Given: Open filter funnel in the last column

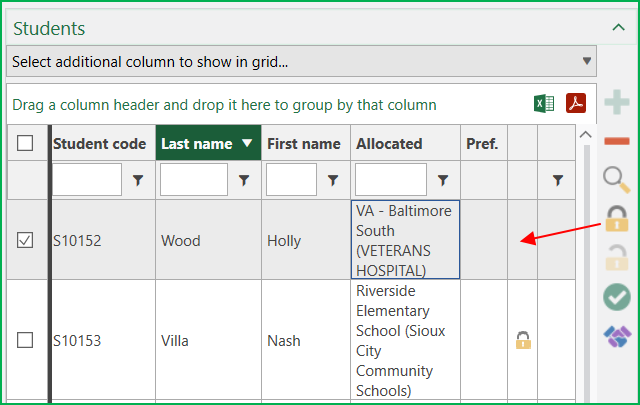Looking at the screenshot, I should [x=558, y=180].
